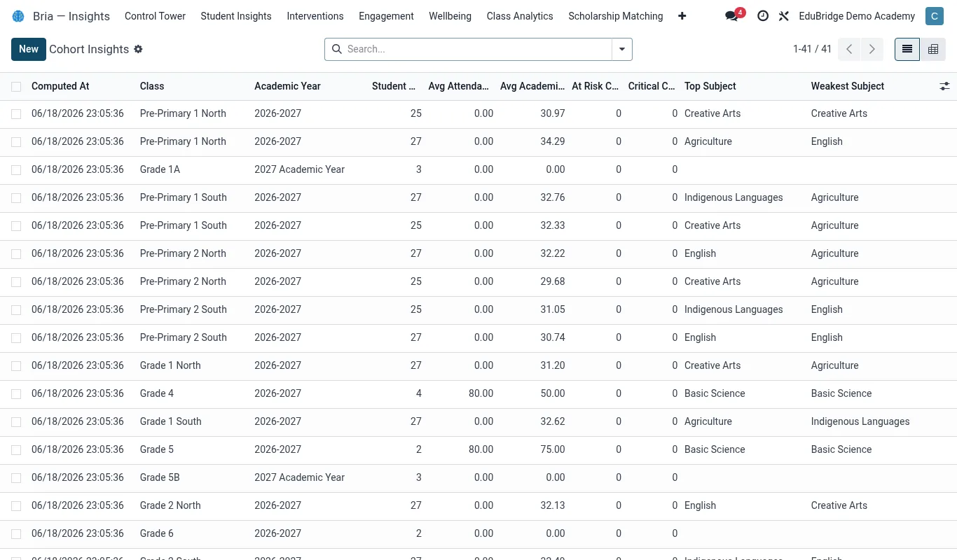Expand the search options dropdown
The image size is (957, 560).
point(622,49)
